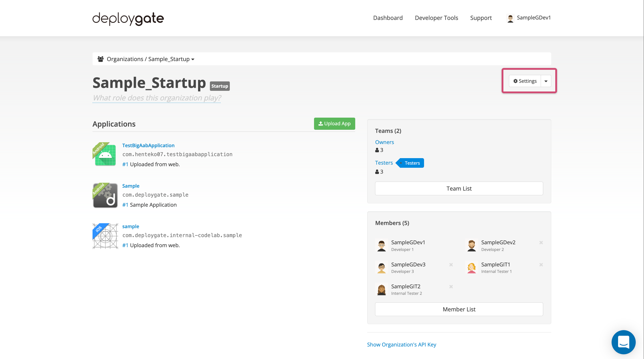Open revision #1 of iOS sample app
The height and width of the screenshot is (359, 644).
click(125, 245)
